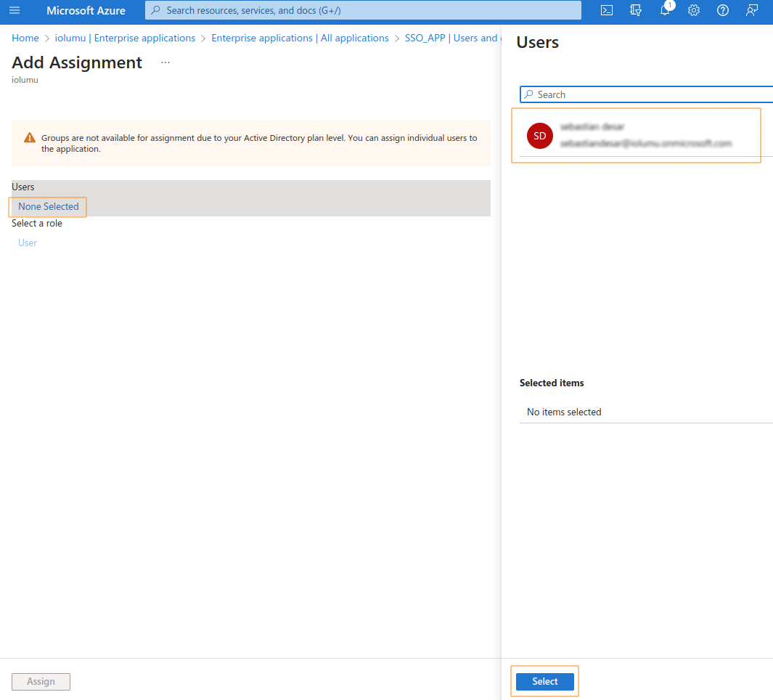The image size is (773, 700).
Task: Click the Microsoft Azure logo text
Action: coord(86,10)
